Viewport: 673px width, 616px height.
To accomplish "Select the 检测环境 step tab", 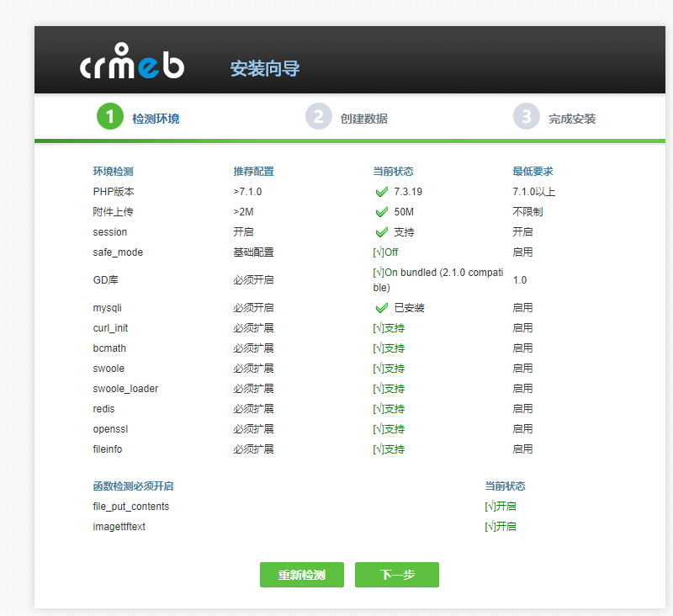I will pos(156,119).
